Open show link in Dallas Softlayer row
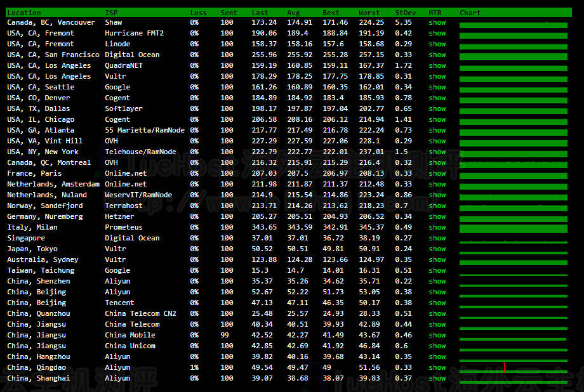Viewport: 584px width, 392px height. (437, 108)
